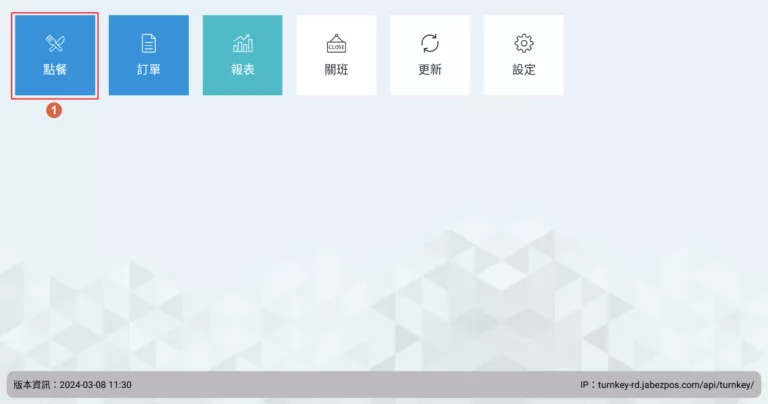Click the version date 2024-03-08 11:30
Image resolution: width=768 pixels, height=404 pixels.
(96, 385)
